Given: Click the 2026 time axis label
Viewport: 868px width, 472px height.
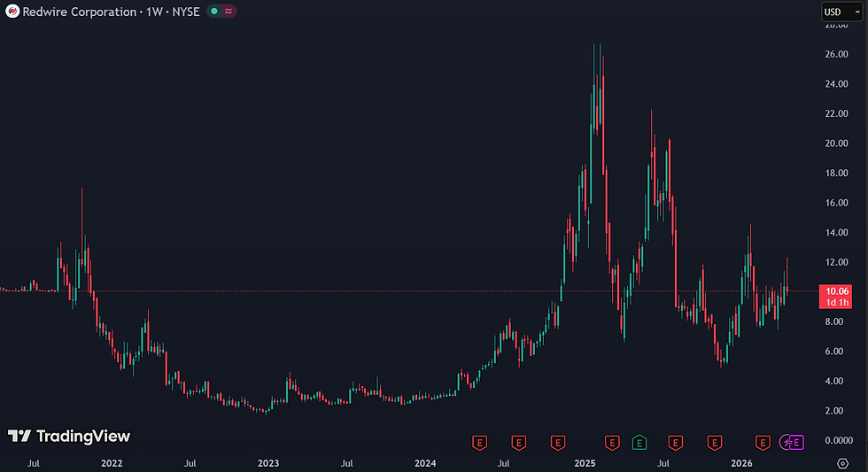Looking at the screenshot, I should pos(742,463).
